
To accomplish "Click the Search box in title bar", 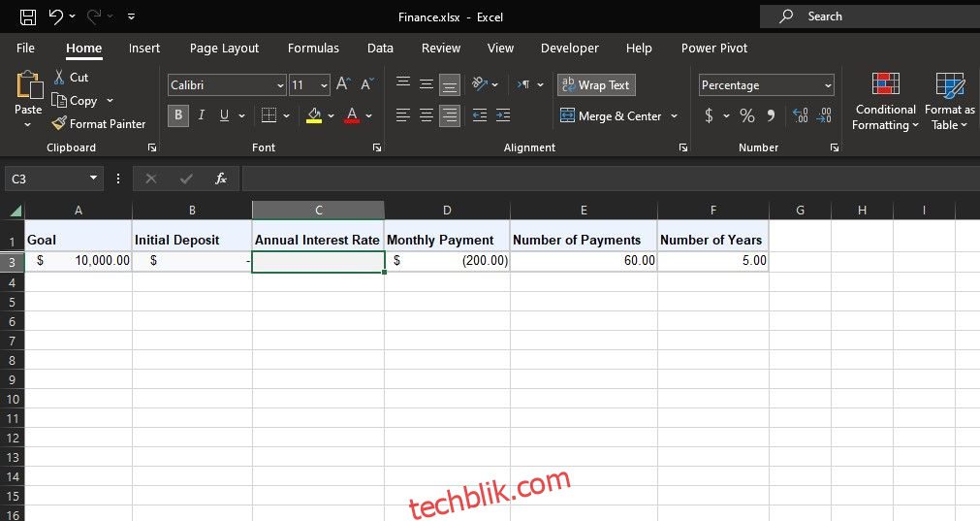I will tap(869, 16).
